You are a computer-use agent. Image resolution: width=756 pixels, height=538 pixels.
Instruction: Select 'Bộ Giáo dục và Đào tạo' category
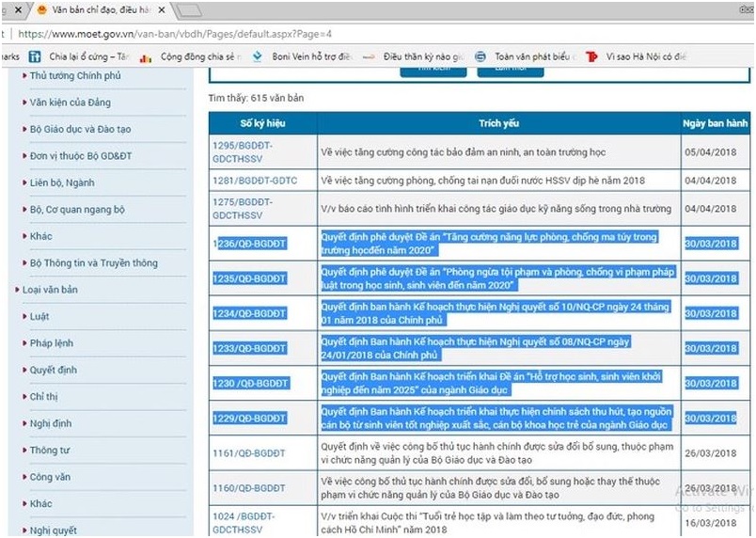(80, 129)
